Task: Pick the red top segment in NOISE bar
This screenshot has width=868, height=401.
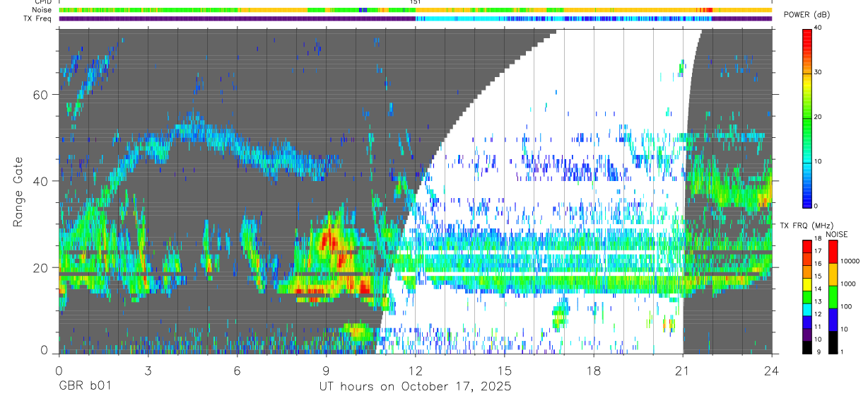Action: (x=833, y=252)
